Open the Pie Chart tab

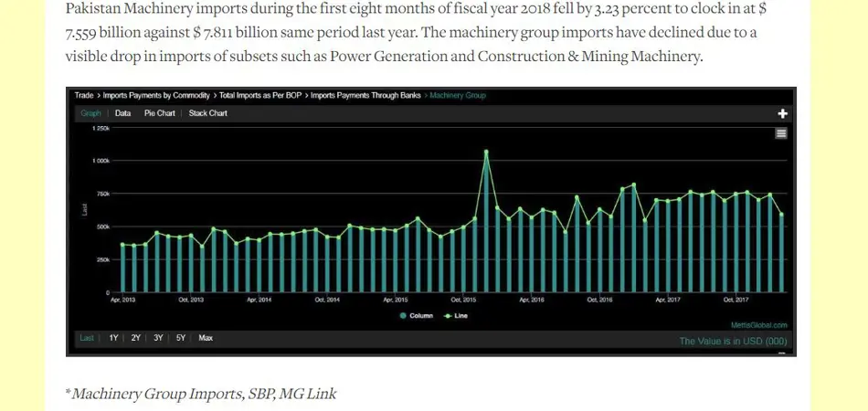tap(160, 113)
